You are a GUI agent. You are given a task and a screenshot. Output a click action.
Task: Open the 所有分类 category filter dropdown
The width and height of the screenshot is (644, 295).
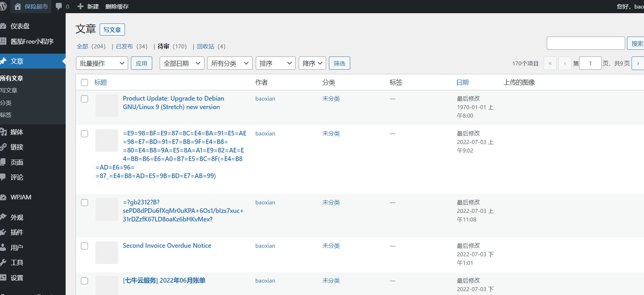point(230,63)
